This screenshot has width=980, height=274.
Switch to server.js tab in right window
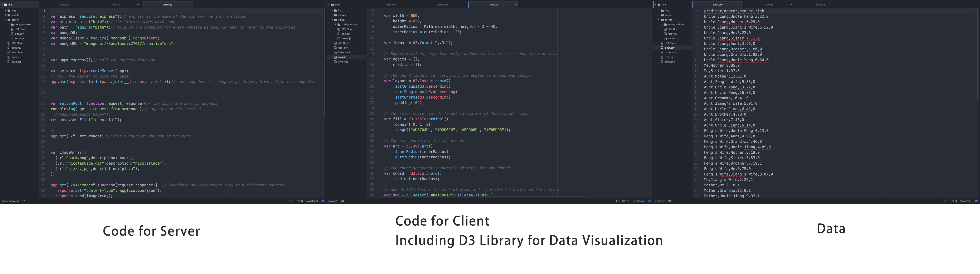(821, 5)
